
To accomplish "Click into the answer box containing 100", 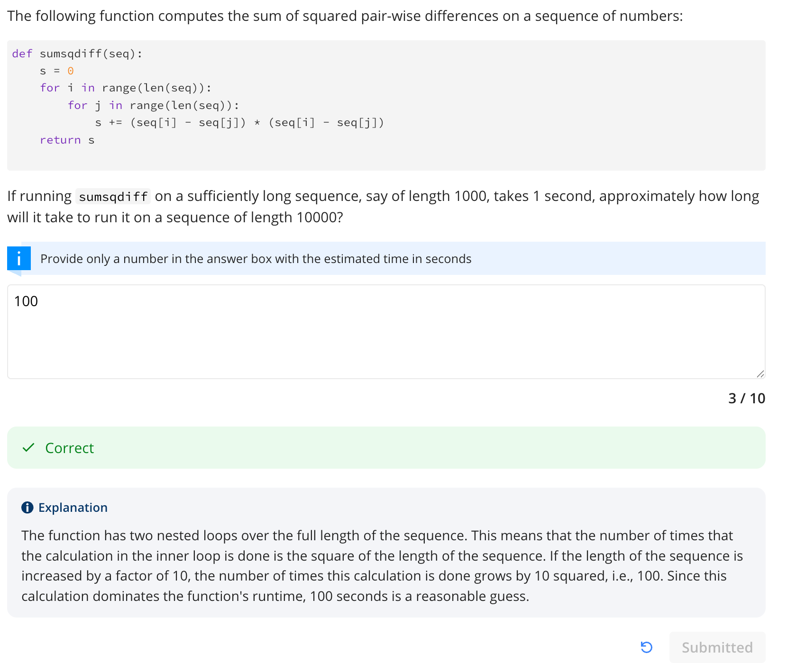I will click(386, 331).
